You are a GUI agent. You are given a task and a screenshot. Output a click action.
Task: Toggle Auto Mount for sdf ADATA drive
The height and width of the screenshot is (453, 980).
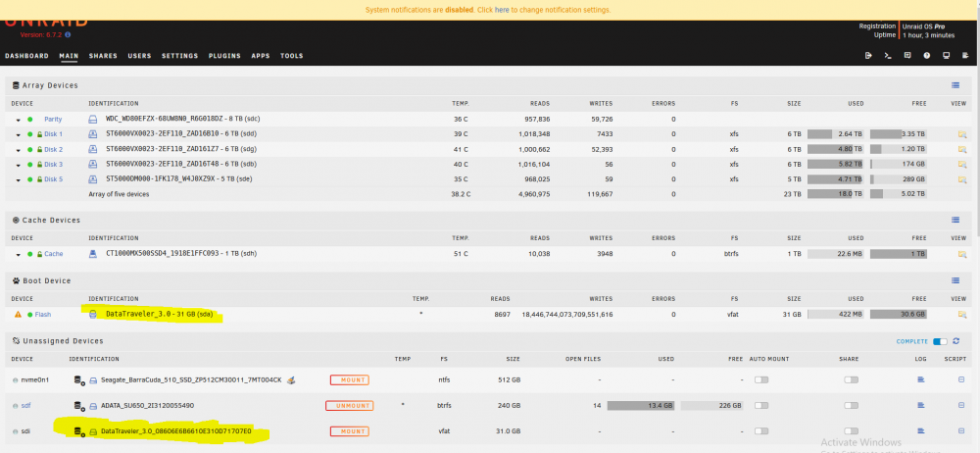tap(761, 406)
